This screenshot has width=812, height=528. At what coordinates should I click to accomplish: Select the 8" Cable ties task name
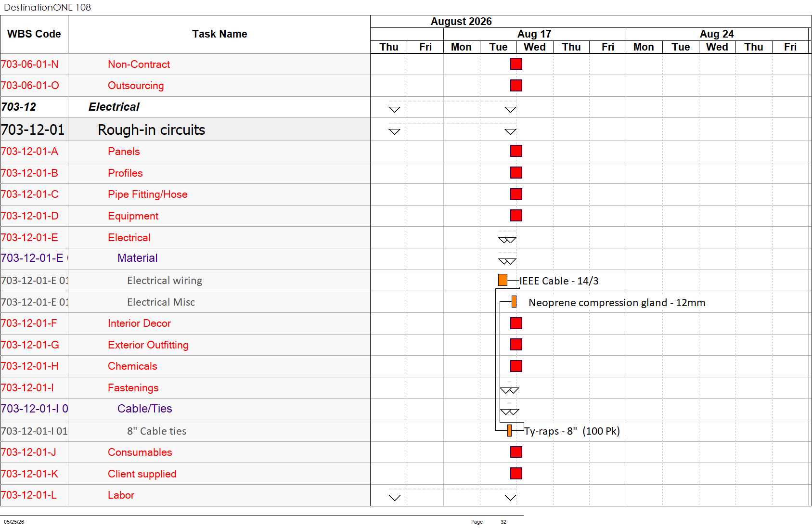pos(156,431)
